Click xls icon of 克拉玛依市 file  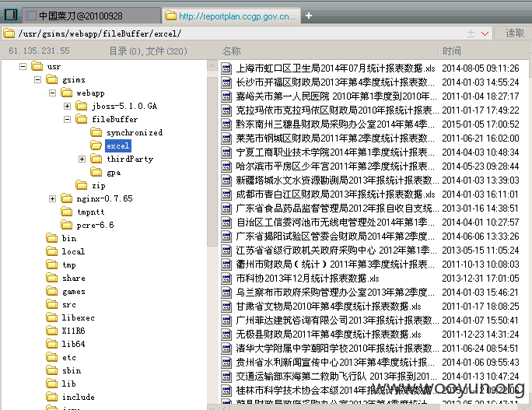(226, 110)
